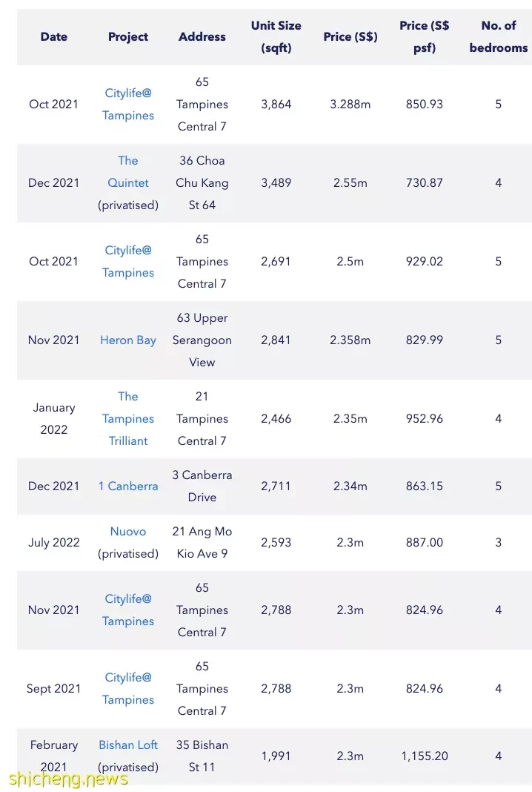Open Citylife@ Tampines link for 2,691 sqft unit

point(127,261)
